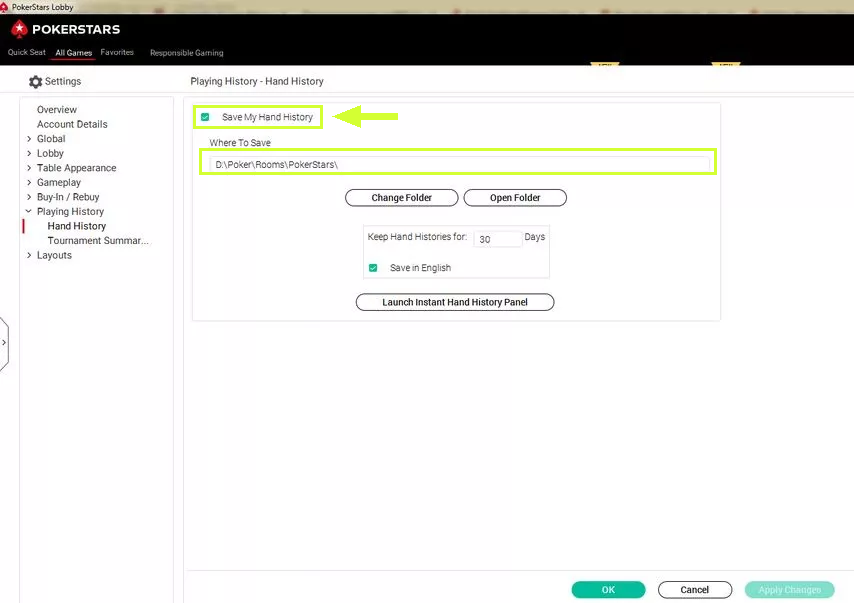Toggle the Save in English checkbox
Screen dimensions: 854x603
click(373, 268)
